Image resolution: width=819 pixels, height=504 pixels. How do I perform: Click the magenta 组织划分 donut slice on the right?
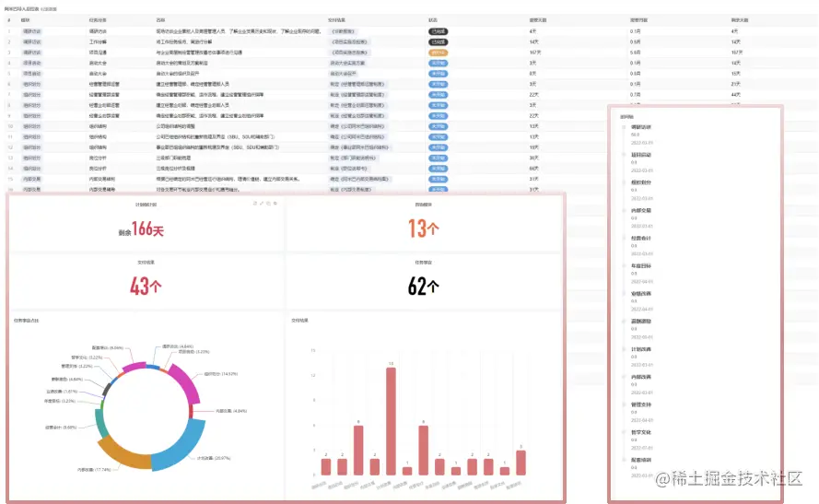coord(186,382)
